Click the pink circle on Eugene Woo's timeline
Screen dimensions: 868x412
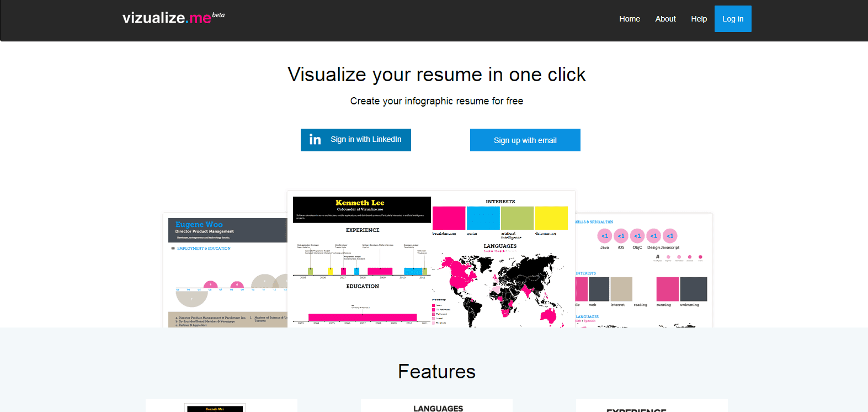click(210, 285)
